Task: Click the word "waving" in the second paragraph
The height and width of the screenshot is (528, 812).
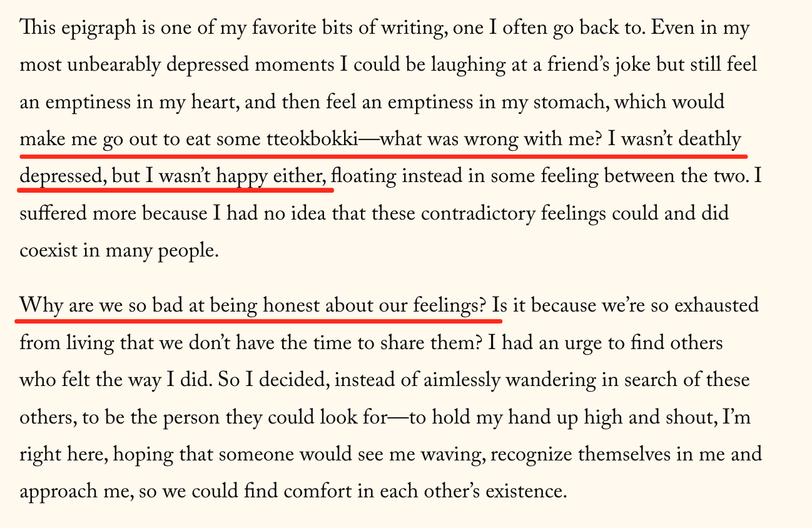Action: 454,454
